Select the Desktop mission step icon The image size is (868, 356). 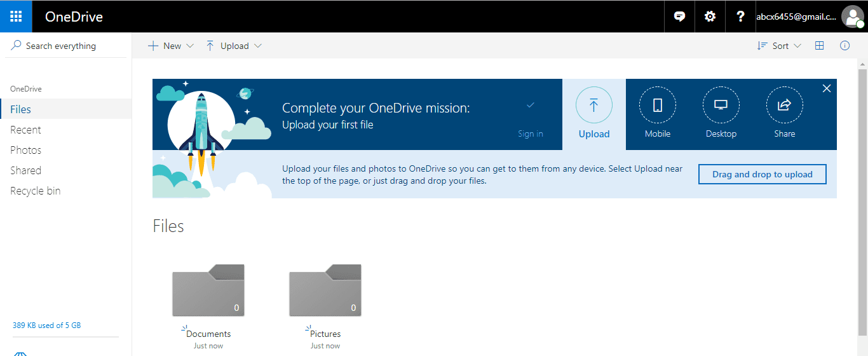tap(721, 106)
